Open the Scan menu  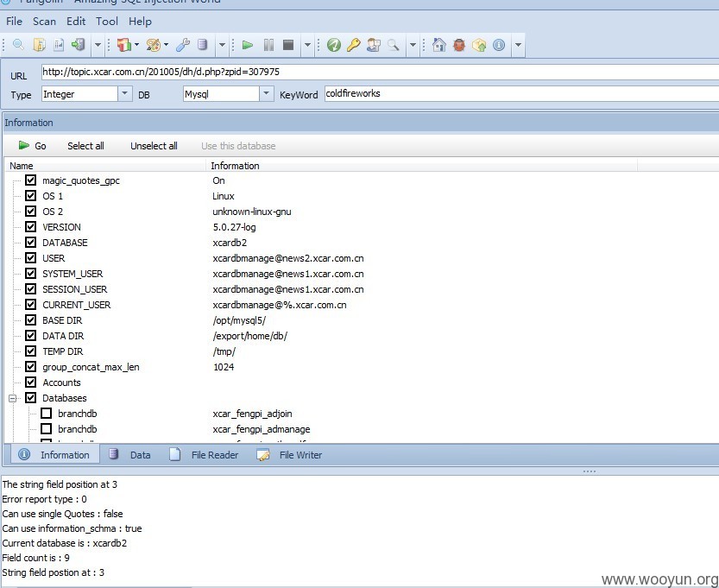point(45,21)
